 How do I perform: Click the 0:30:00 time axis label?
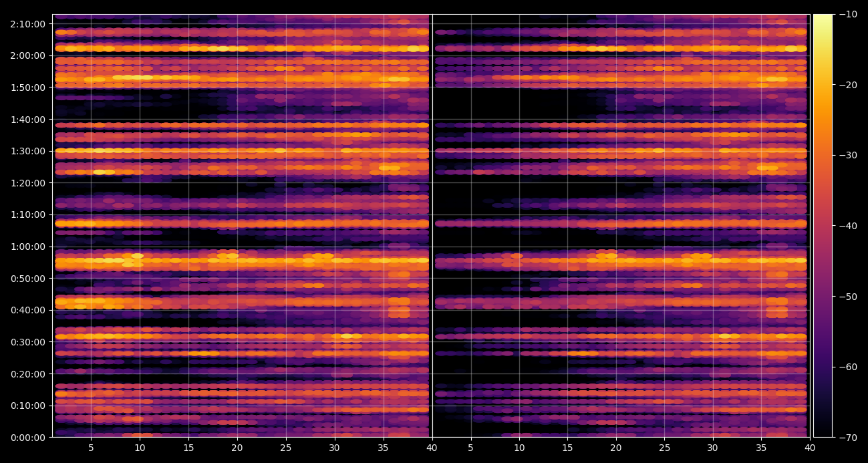click(28, 342)
